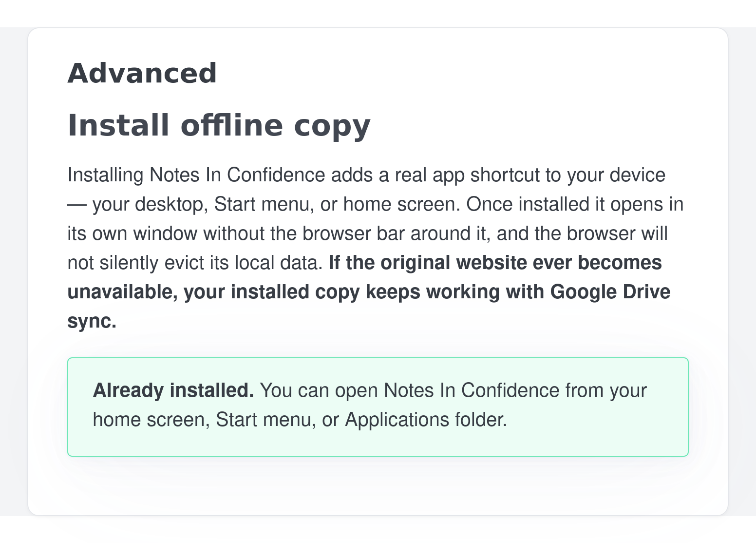Select the "Already installed." bold status text
This screenshot has height=543, width=756.
pos(173,390)
